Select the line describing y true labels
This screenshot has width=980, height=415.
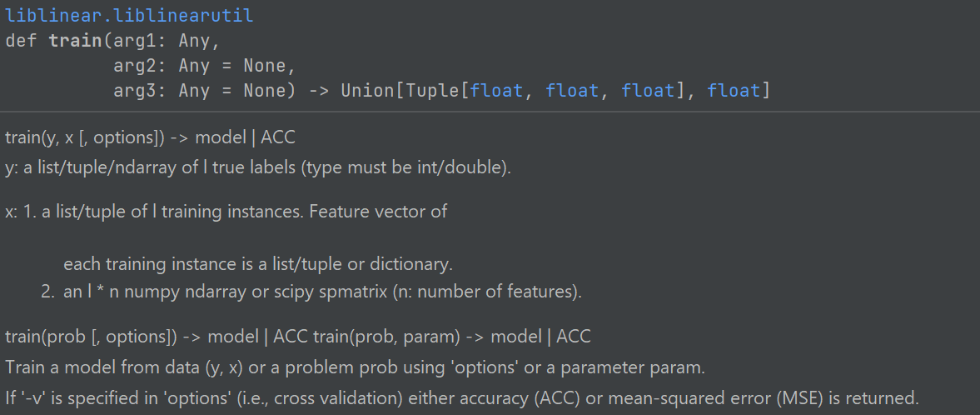click(x=258, y=168)
